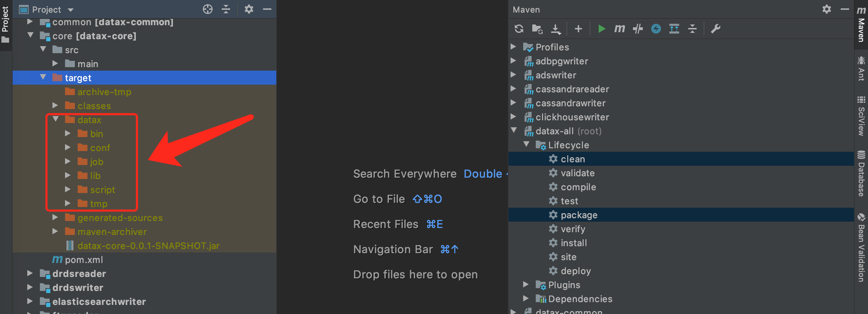
Task: Collapse the src folder arrow
Action: pos(43,49)
